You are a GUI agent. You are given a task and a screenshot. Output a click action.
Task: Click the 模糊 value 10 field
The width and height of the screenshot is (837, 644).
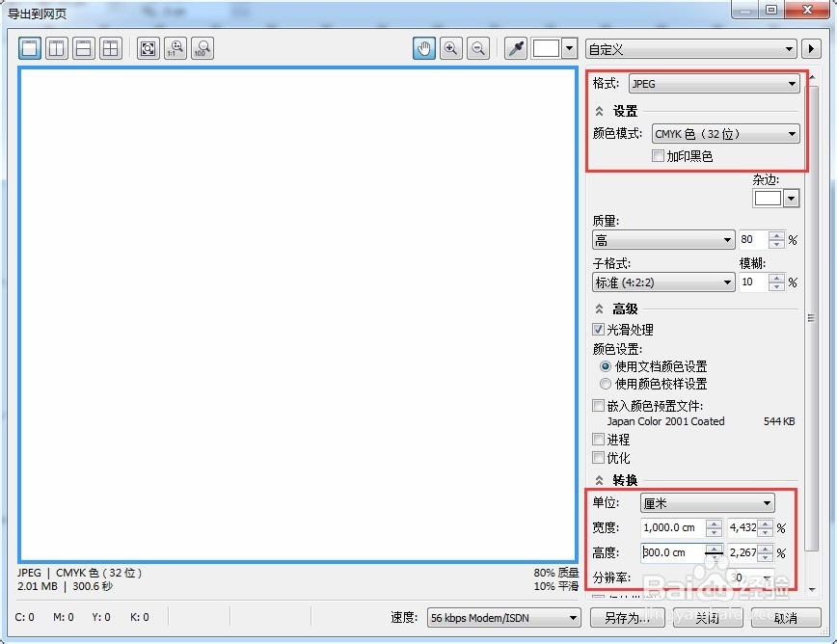point(753,282)
